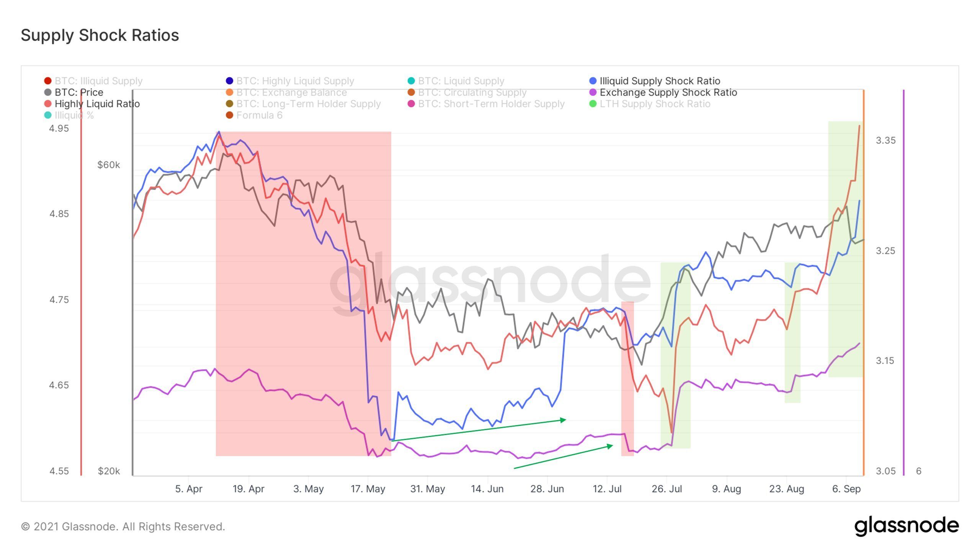Screen dimensions: 980x551
Task: Toggle BTC: Short-Term Holder Supply legend entry
Action: [486, 104]
